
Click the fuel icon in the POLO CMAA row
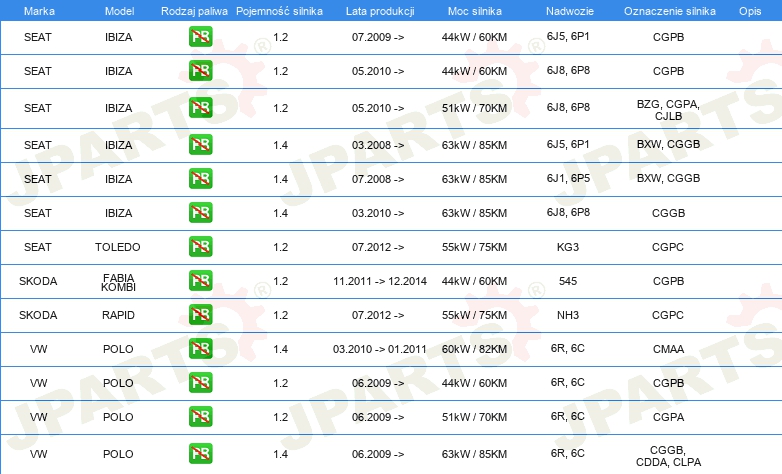click(200, 348)
